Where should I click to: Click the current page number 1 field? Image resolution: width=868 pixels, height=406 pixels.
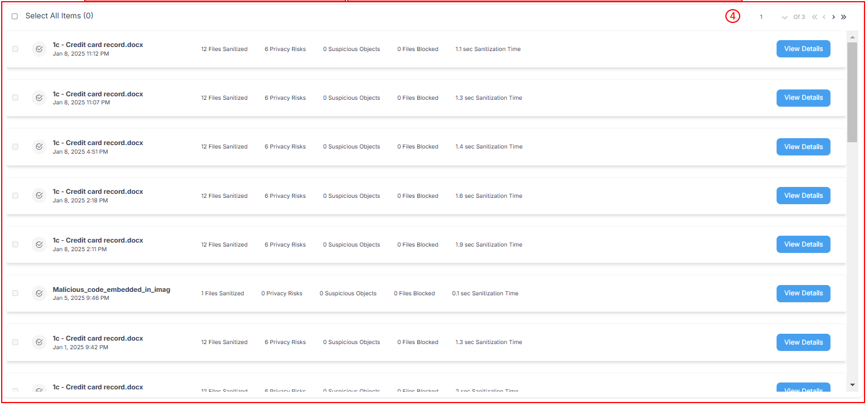[x=761, y=17]
